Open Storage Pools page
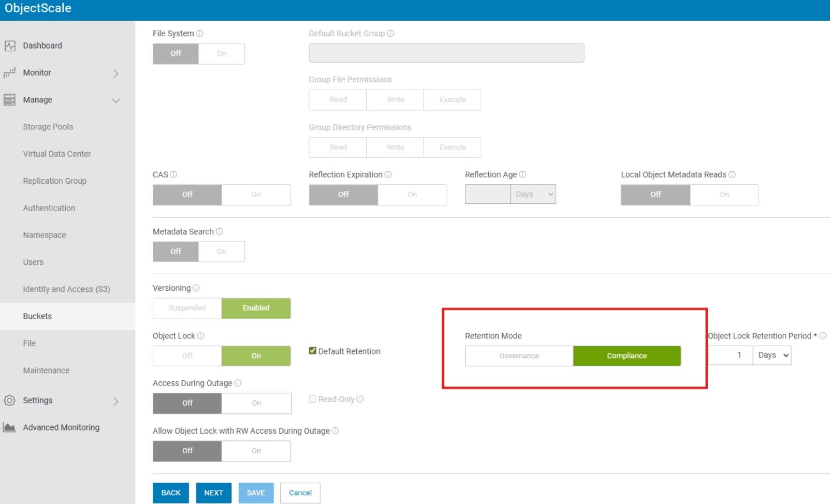The image size is (830, 504). pyautogui.click(x=48, y=127)
